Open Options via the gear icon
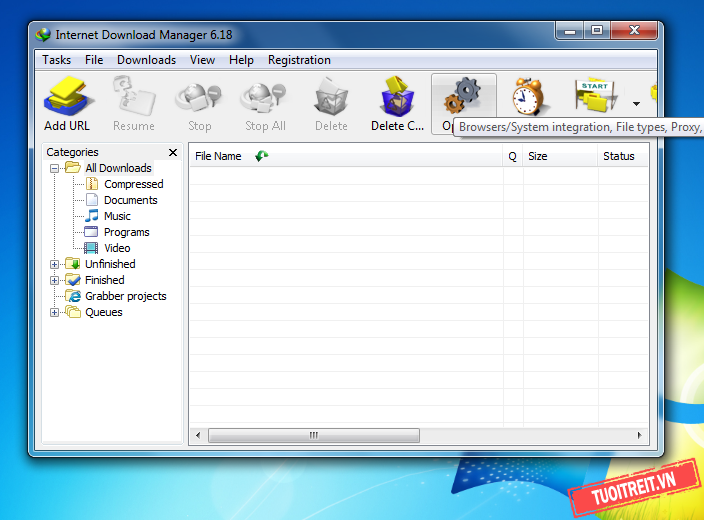Image resolution: width=704 pixels, height=520 pixels. [x=463, y=98]
